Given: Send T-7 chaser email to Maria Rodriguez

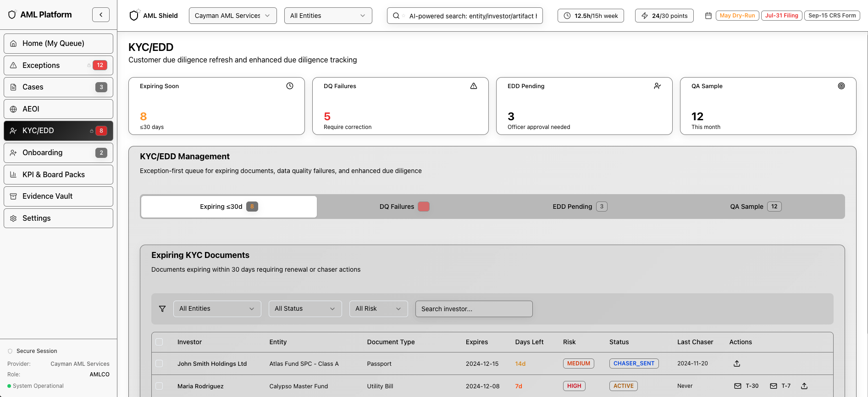Looking at the screenshot, I should 780,386.
